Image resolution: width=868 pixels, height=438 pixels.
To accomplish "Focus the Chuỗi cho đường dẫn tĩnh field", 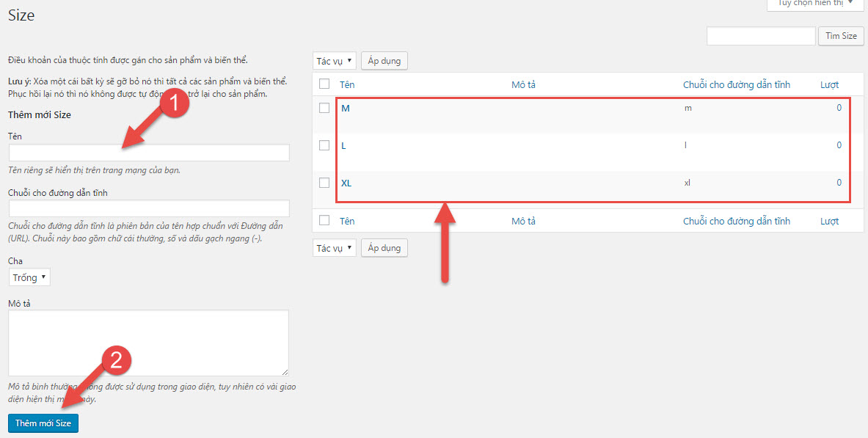I will tap(149, 208).
